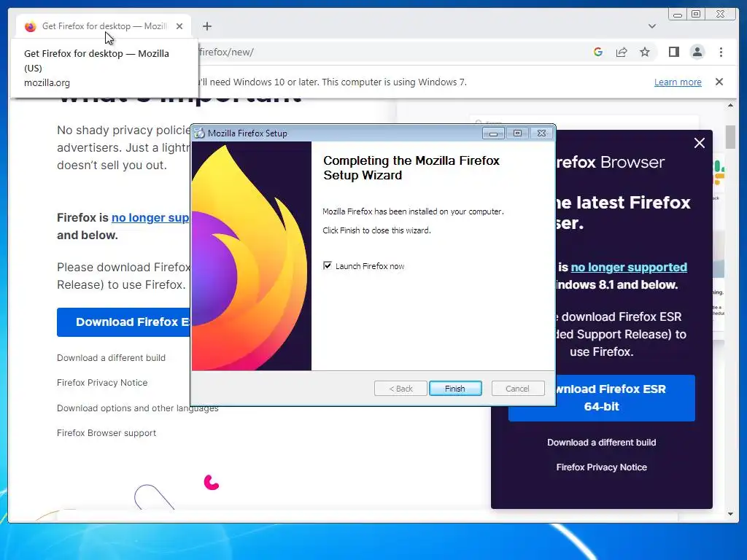Toggle Chrome side panel icon
Screen dimensions: 747x560
click(x=673, y=52)
